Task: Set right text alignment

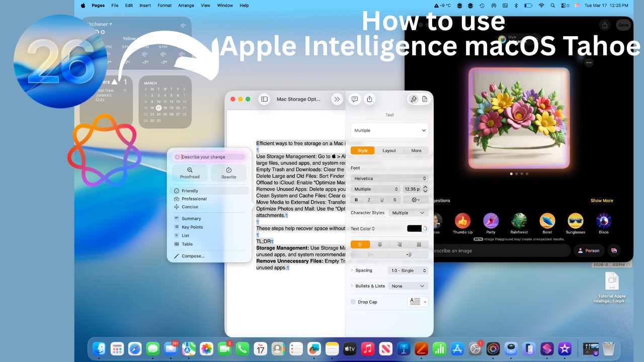Action: tap(399, 244)
